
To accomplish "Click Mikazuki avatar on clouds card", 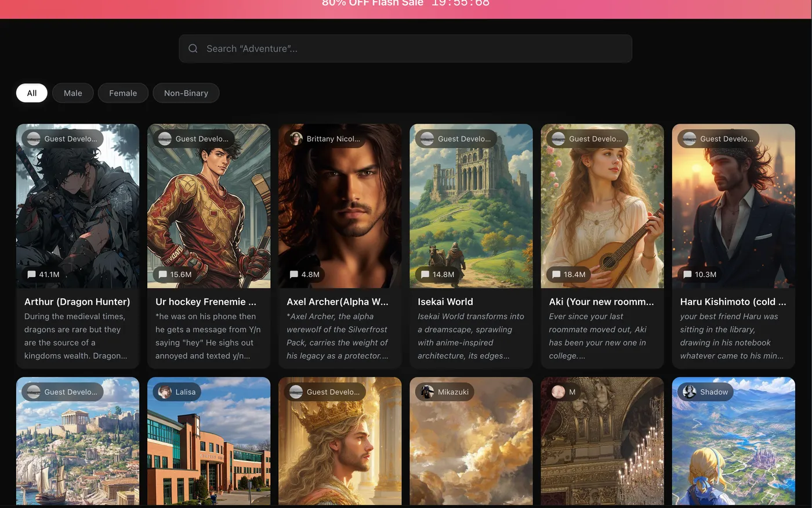I will pos(427,392).
